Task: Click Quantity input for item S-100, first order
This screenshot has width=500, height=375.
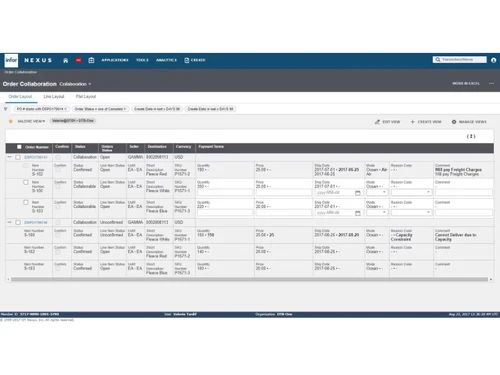Action: point(225,193)
